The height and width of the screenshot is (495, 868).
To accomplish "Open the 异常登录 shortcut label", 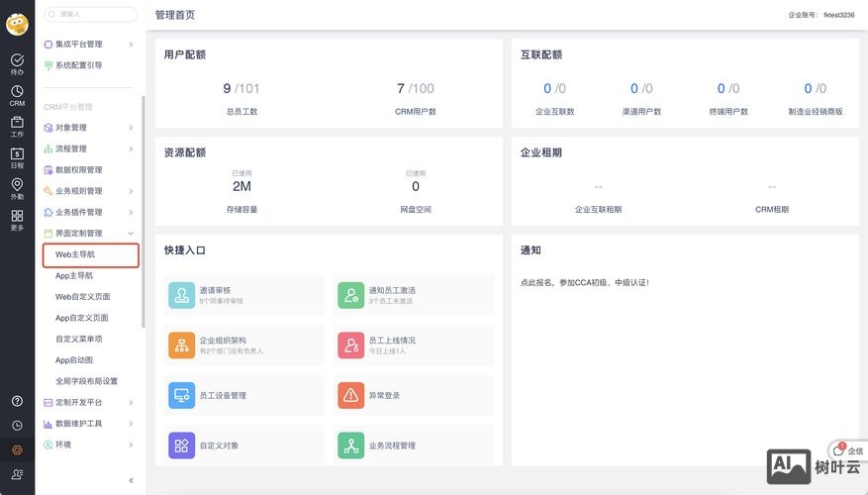I will pyautogui.click(x=384, y=395).
